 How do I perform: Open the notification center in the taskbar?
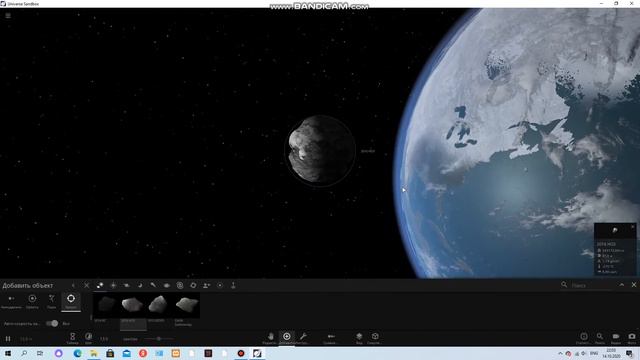[x=630, y=353]
